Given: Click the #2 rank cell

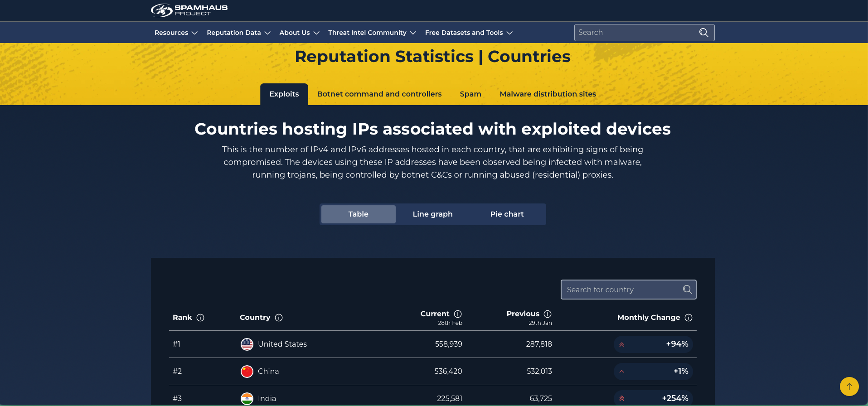Looking at the screenshot, I should [x=177, y=372].
